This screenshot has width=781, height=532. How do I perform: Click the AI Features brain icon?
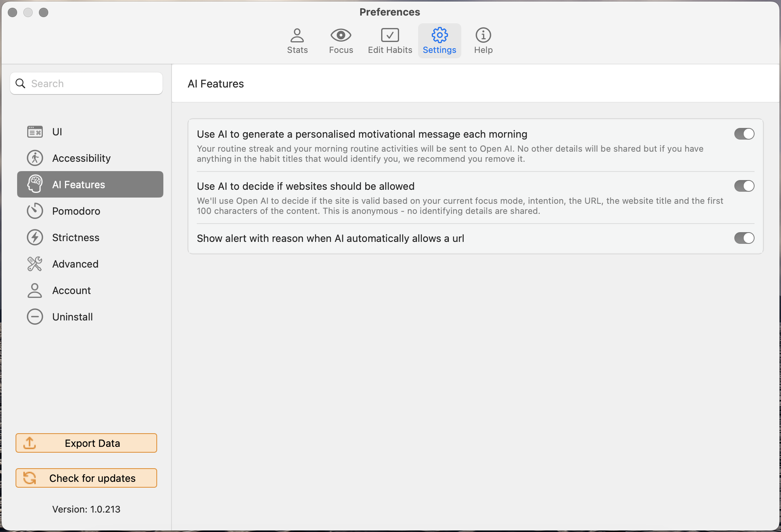coord(35,184)
